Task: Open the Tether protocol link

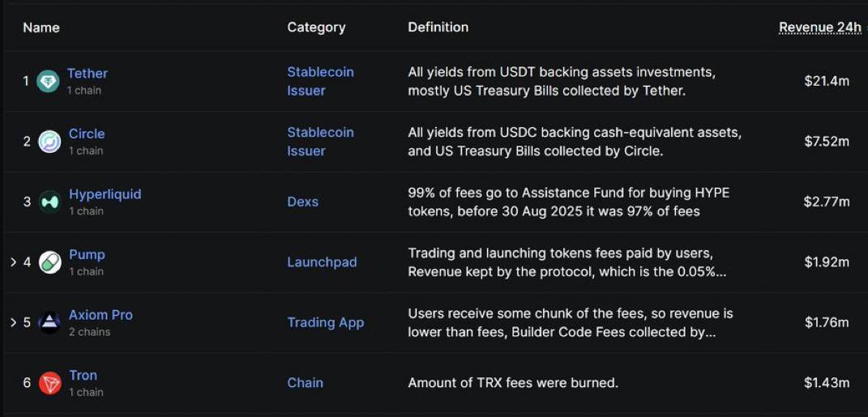Action: point(88,73)
